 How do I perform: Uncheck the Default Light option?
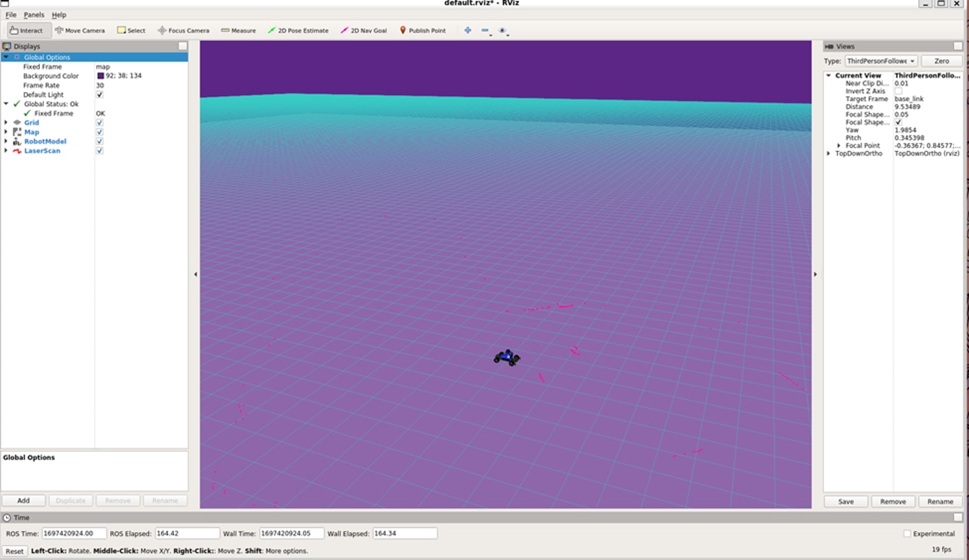tap(100, 95)
